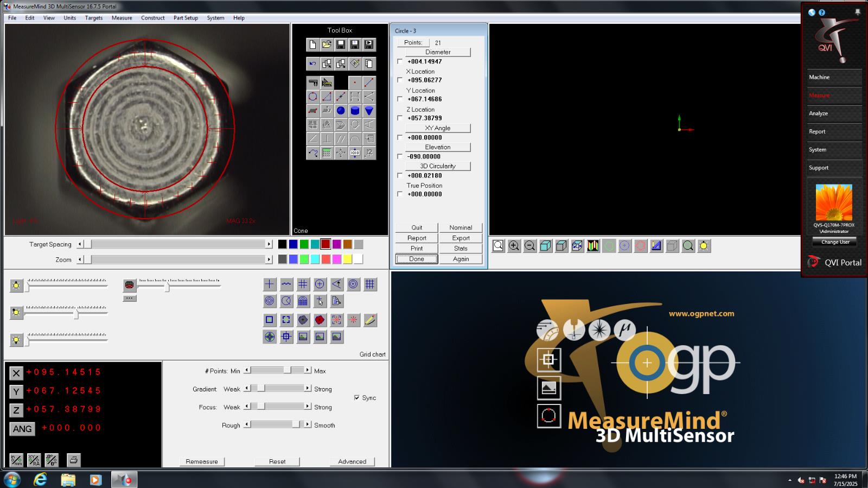The image size is (868, 488).
Task: Open the Part Setup menu
Action: coord(186,18)
